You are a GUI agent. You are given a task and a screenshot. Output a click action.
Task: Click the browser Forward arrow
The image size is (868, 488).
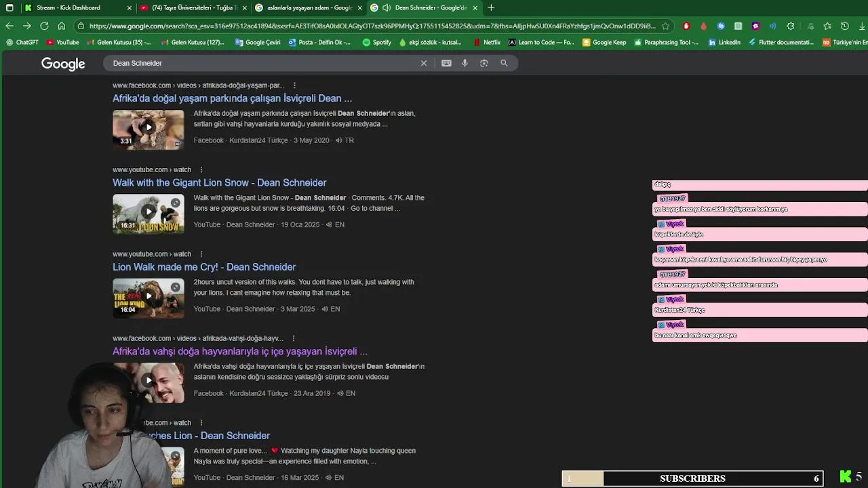[x=26, y=26]
